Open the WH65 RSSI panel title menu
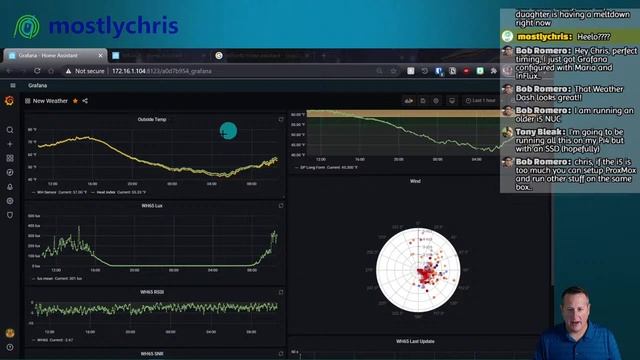Screen dimensions: 640x360 [152, 292]
